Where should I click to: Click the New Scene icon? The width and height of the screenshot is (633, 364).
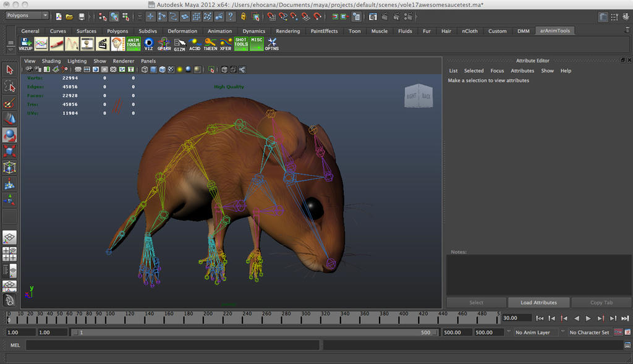pyautogui.click(x=59, y=17)
